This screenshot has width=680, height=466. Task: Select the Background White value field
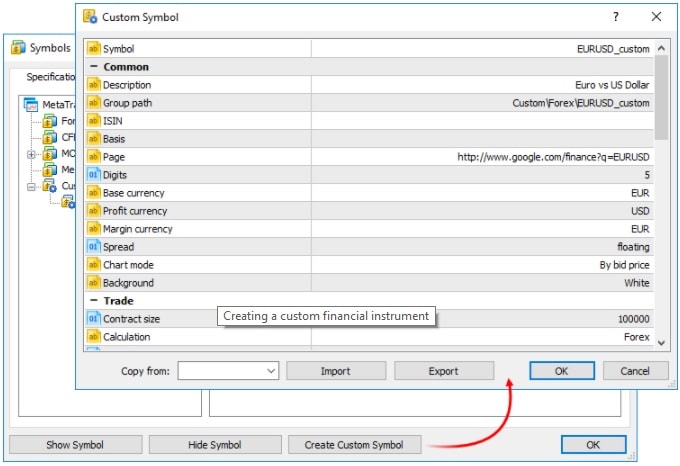pos(482,283)
